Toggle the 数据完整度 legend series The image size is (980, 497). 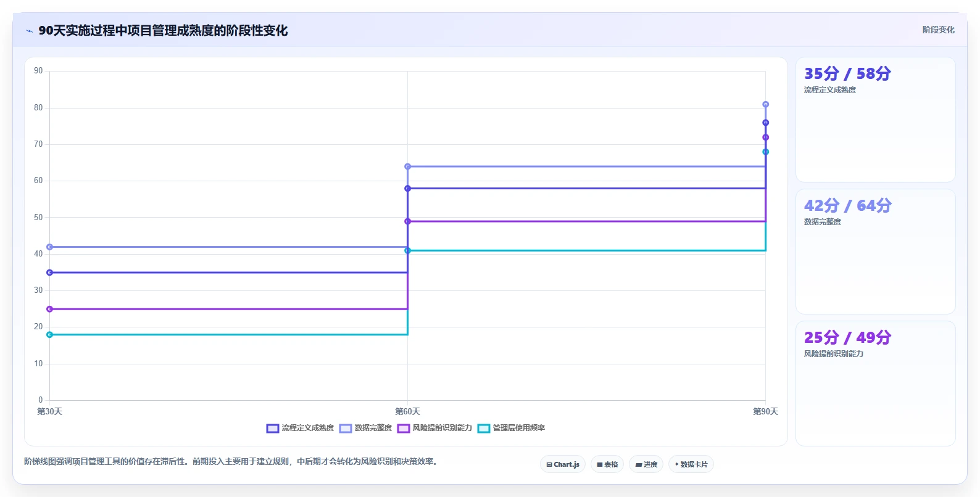(365, 428)
